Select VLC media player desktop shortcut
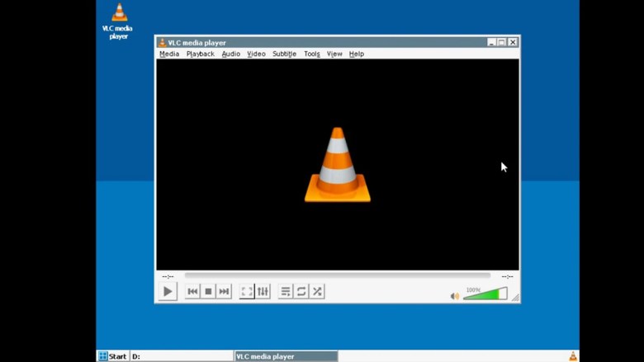The image size is (644, 362). pyautogui.click(x=118, y=21)
